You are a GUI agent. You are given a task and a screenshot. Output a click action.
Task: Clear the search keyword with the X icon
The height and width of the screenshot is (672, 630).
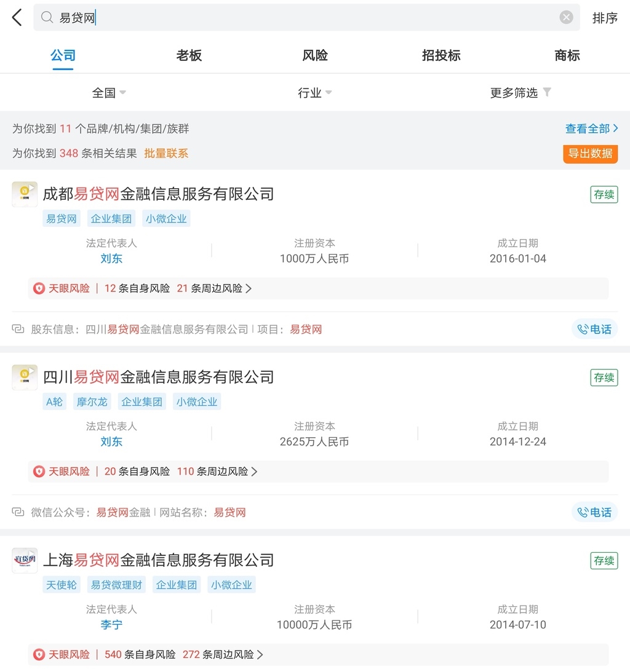pos(565,17)
